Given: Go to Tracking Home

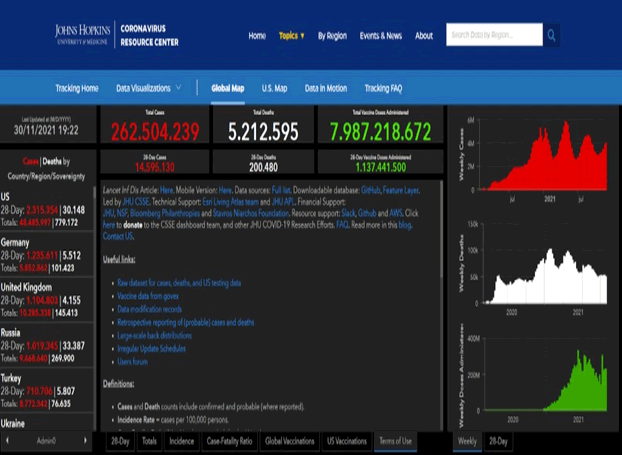Looking at the screenshot, I should (x=77, y=88).
